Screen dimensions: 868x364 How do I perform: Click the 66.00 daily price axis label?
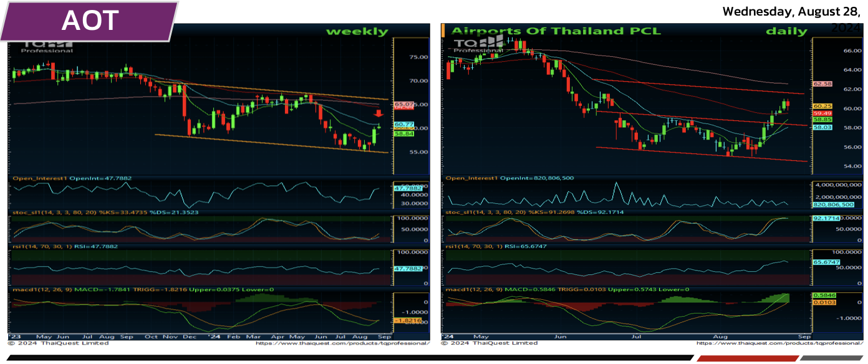pyautogui.click(x=852, y=50)
